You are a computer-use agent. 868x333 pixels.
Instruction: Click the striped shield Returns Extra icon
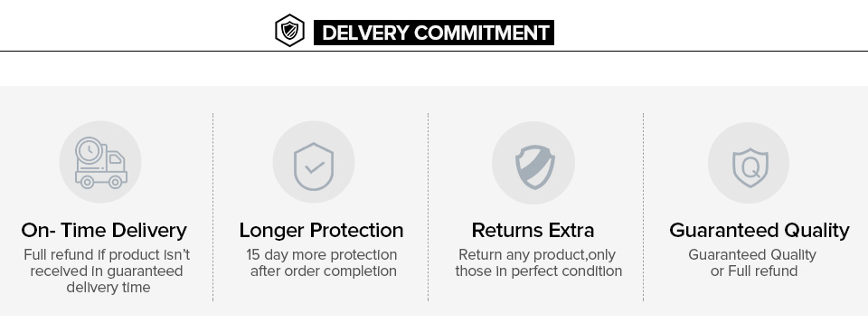(x=534, y=166)
